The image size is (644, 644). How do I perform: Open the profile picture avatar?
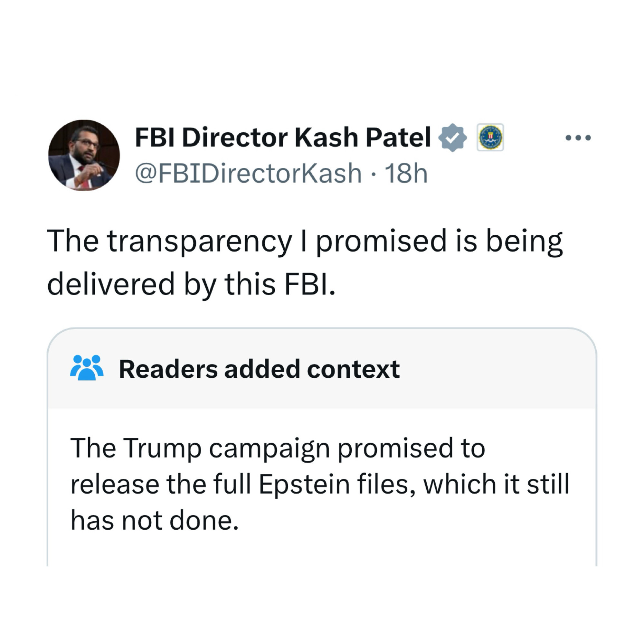pyautogui.click(x=84, y=155)
